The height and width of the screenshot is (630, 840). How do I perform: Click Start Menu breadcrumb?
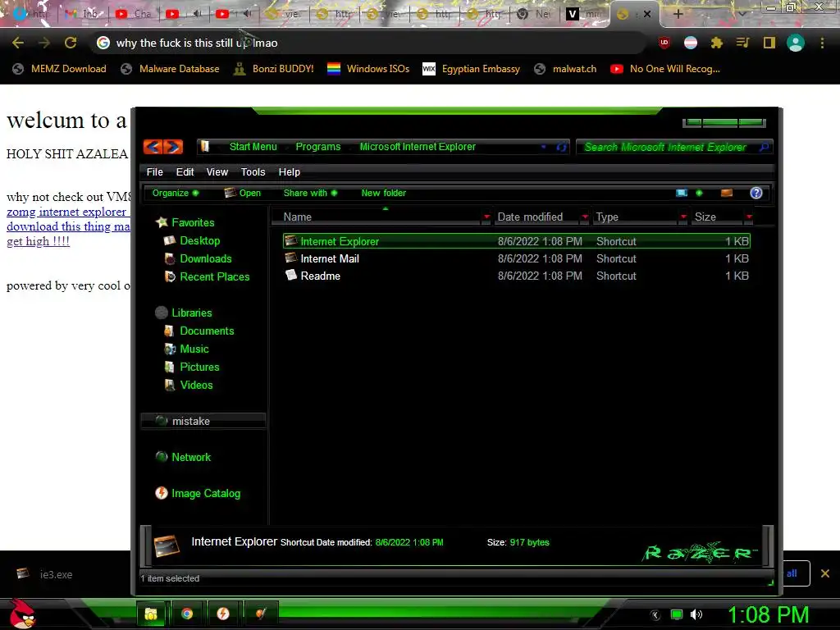(253, 147)
